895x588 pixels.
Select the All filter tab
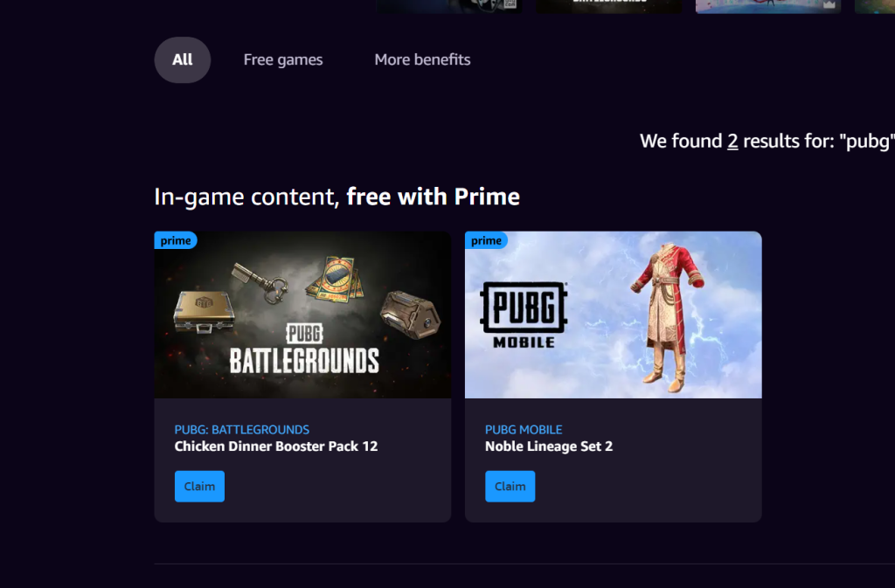tap(182, 60)
